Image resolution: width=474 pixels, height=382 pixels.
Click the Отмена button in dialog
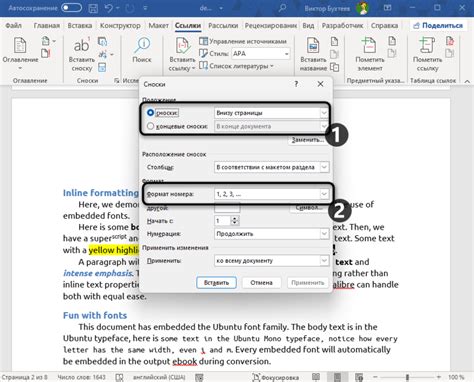(x=261, y=283)
